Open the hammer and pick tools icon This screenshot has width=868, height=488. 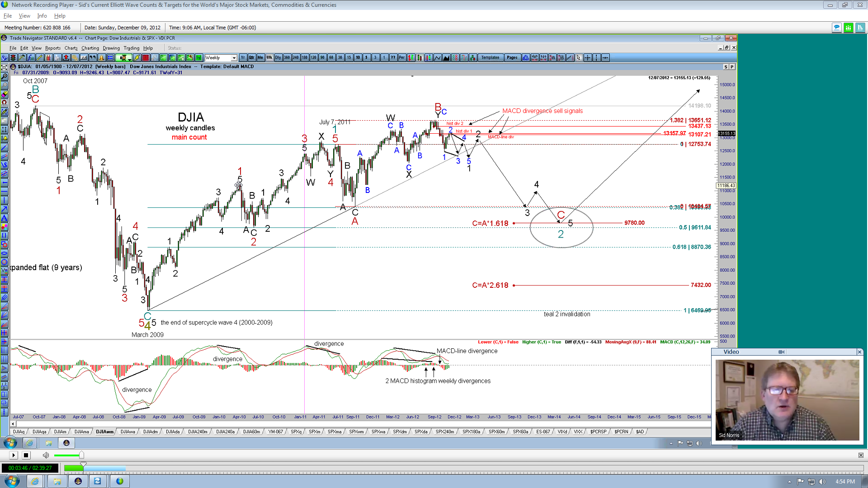tap(22, 58)
